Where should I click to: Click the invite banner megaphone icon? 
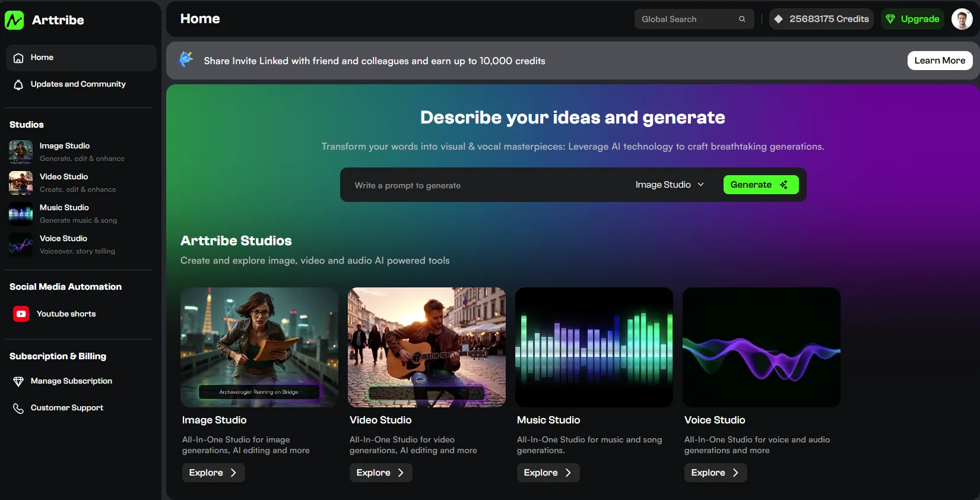click(186, 59)
